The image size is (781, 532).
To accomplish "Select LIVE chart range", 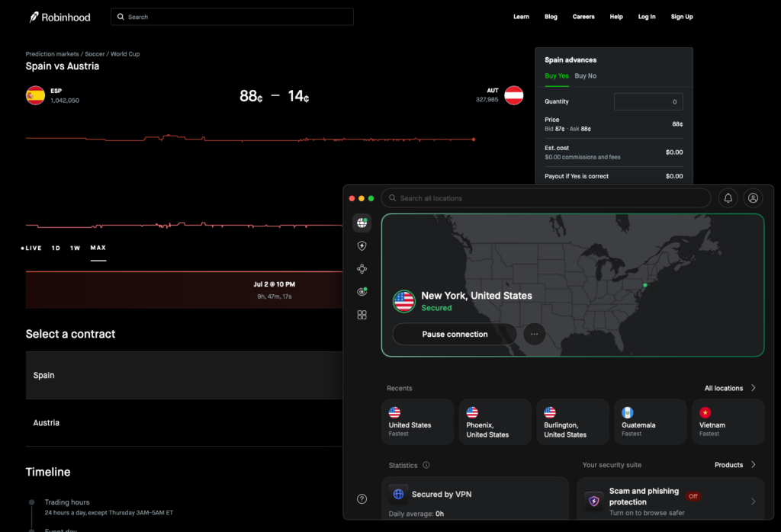I will point(31,248).
